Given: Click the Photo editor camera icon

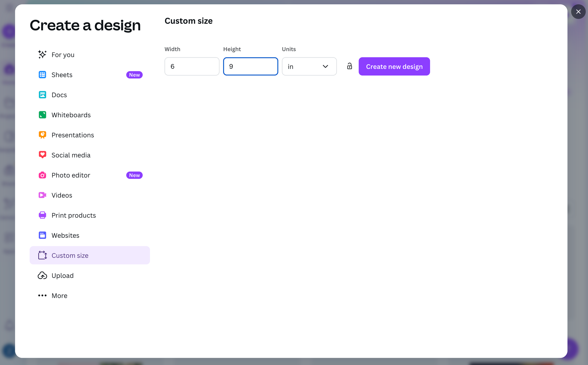Looking at the screenshot, I should [x=42, y=175].
